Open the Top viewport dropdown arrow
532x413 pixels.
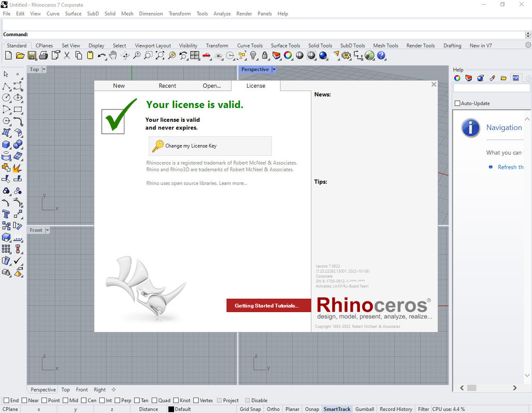(44, 70)
